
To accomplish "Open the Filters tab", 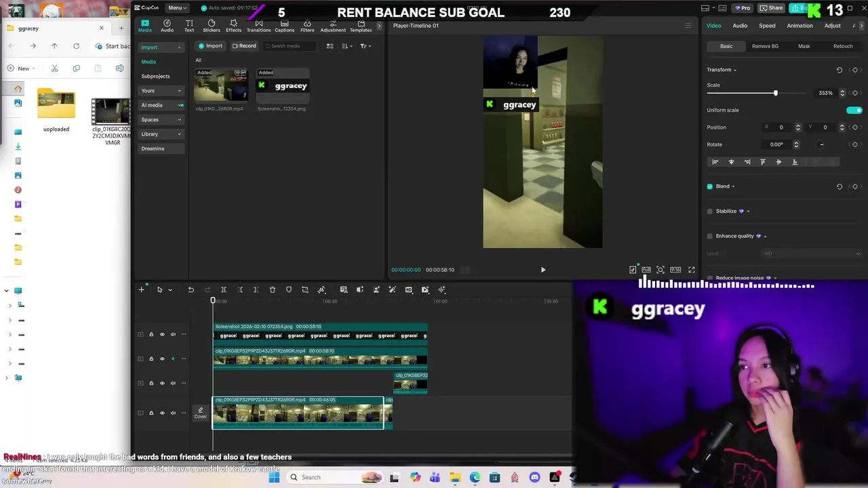I will [307, 26].
